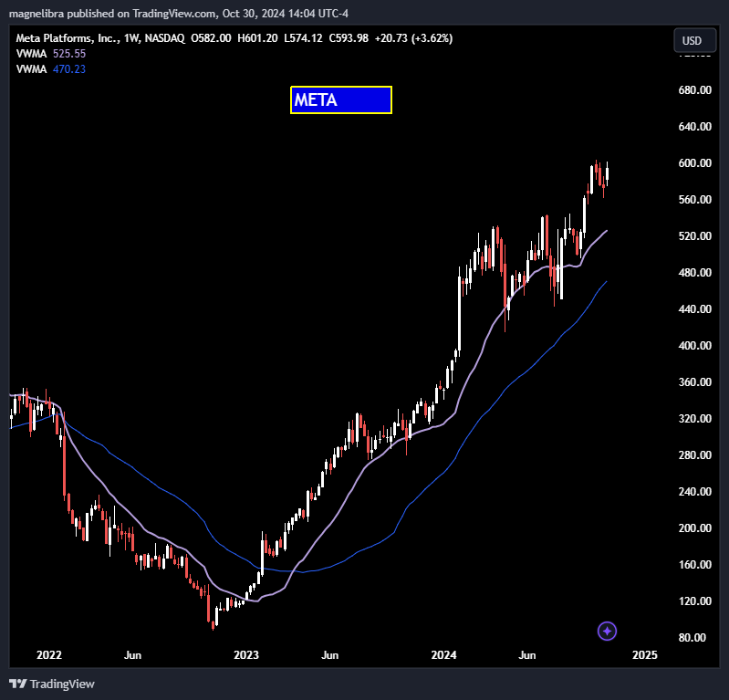Click the 320.00 price axis label
The image size is (729, 700).
(x=694, y=419)
